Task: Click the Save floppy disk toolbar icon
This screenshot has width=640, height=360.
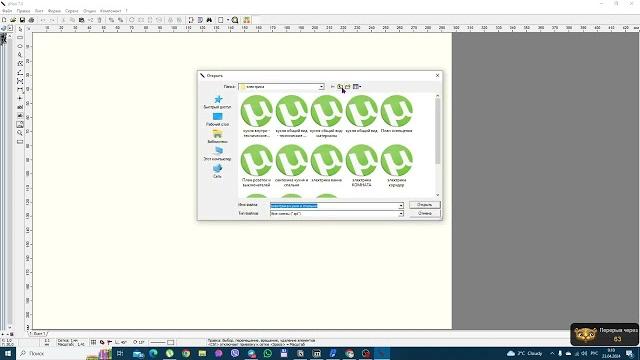Action: click(22, 20)
